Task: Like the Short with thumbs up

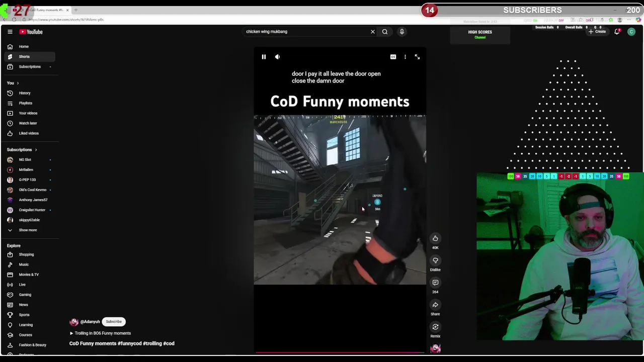Action: [x=435, y=238]
